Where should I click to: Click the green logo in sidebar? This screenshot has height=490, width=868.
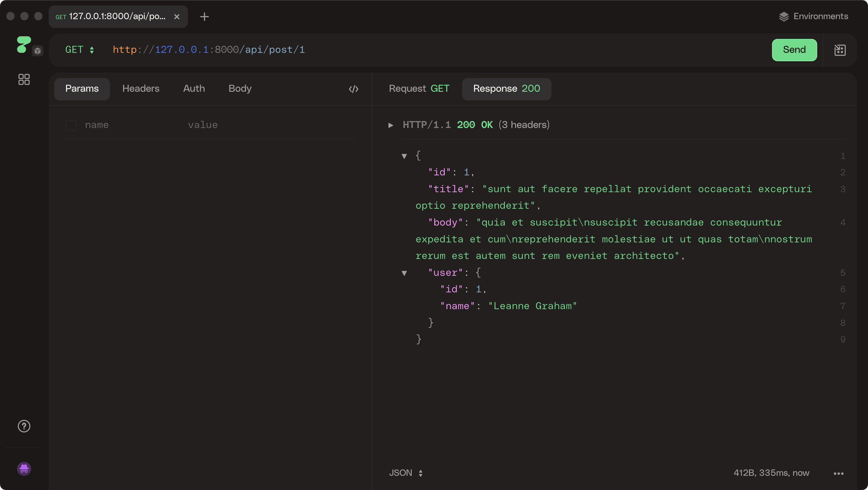click(23, 45)
